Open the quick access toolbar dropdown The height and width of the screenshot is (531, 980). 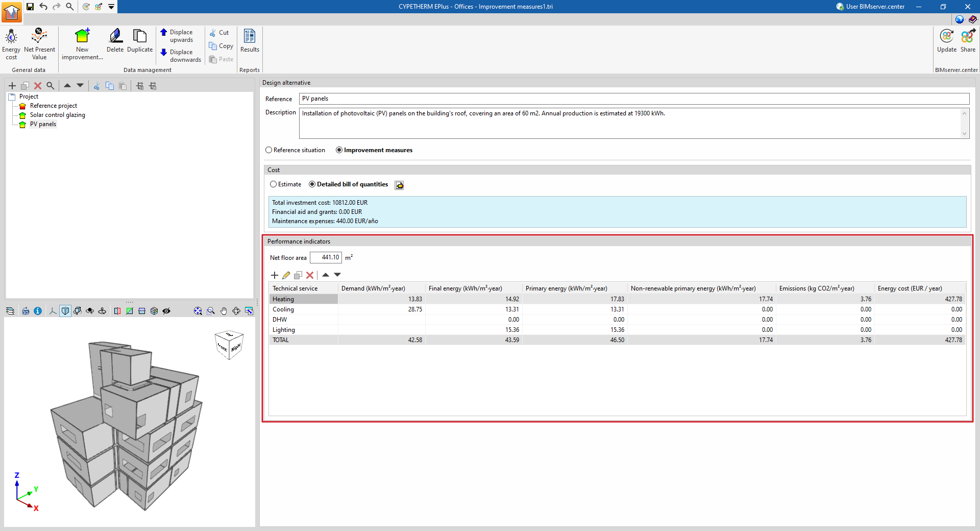pyautogui.click(x=111, y=7)
